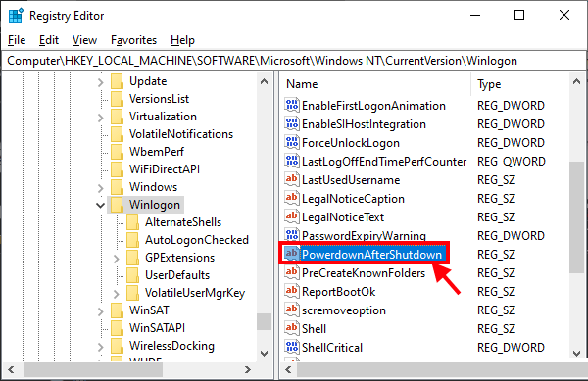Select the ReportBootOk value name
This screenshot has width=588, height=381.
coord(338,292)
